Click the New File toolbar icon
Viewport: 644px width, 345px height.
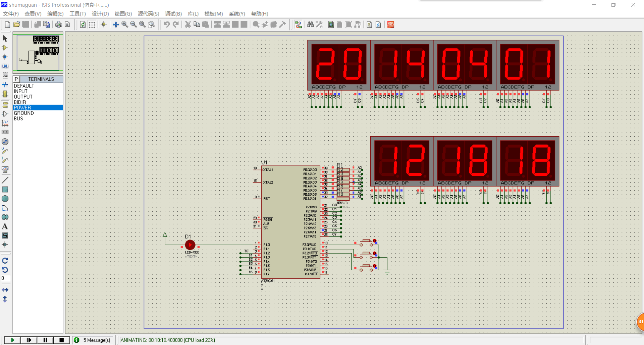point(7,24)
